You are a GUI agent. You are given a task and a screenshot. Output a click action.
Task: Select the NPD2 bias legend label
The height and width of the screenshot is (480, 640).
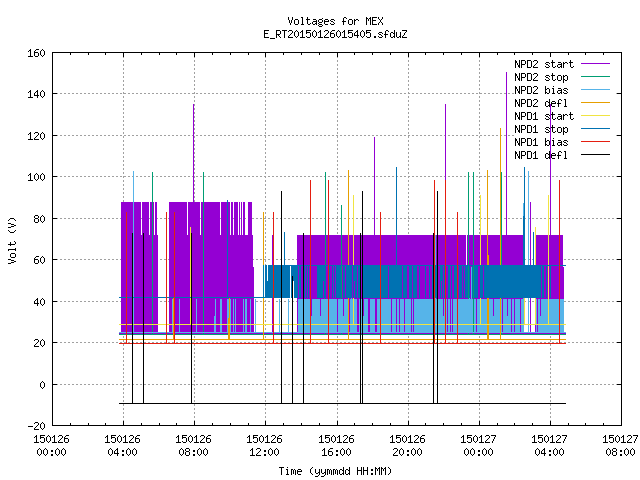point(541,90)
